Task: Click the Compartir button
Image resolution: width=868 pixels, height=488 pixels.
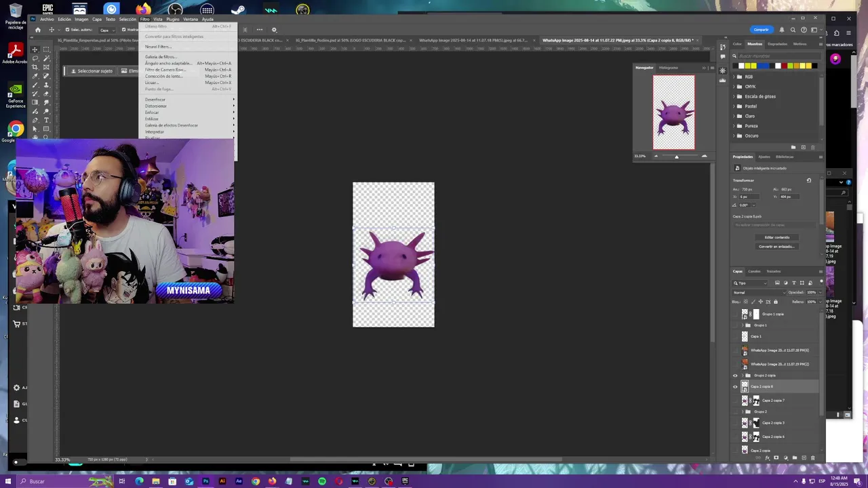Action: (x=762, y=30)
